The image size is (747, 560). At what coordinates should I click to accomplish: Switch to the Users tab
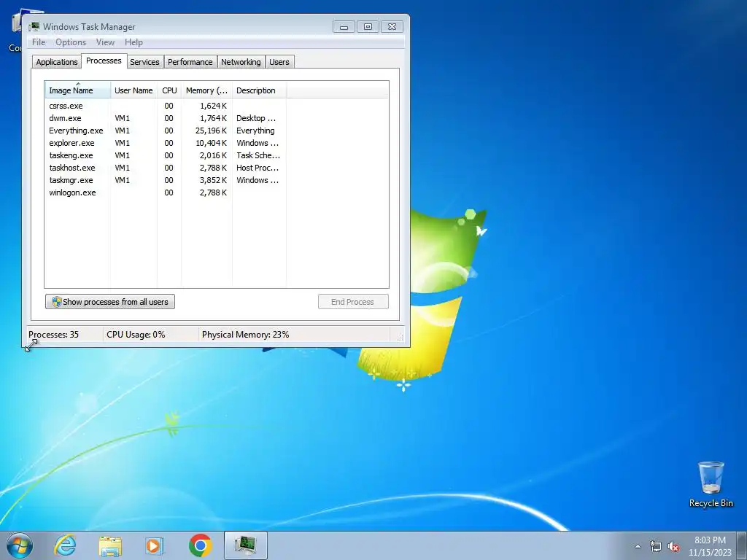pyautogui.click(x=279, y=62)
